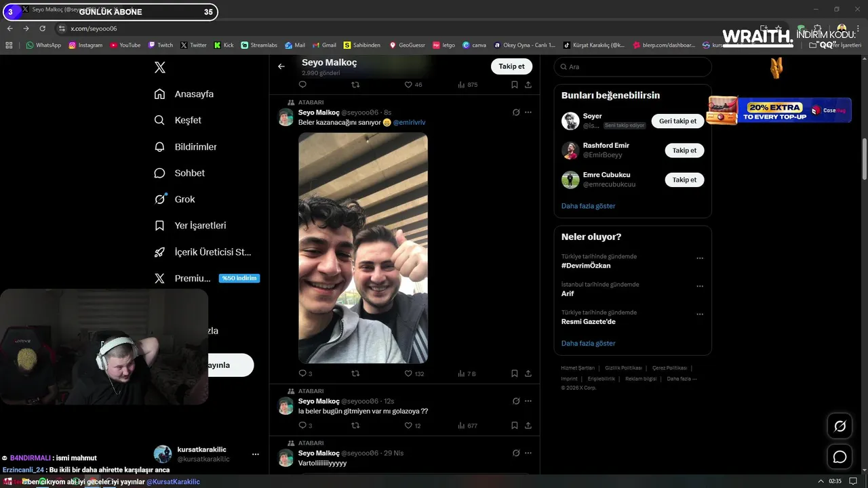
Task: Like the golazoya tweet with 12 likes
Action: (408, 426)
